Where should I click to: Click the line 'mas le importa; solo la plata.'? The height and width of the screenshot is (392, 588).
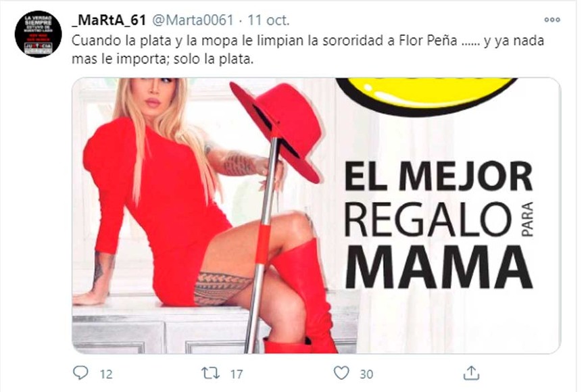click(162, 59)
